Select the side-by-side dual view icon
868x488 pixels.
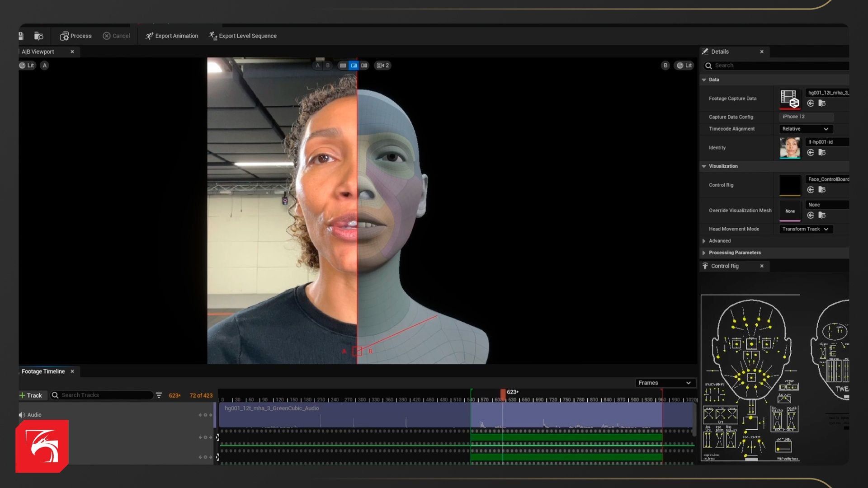[x=364, y=66]
